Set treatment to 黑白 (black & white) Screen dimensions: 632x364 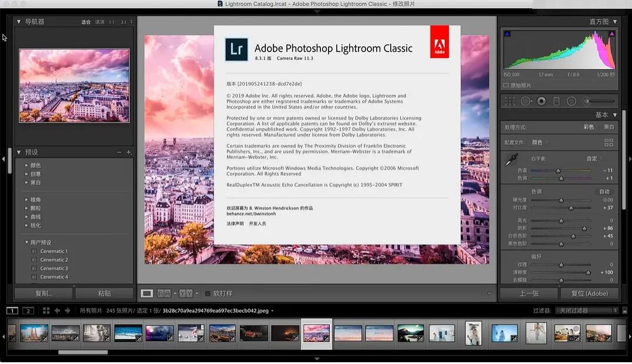609,127
